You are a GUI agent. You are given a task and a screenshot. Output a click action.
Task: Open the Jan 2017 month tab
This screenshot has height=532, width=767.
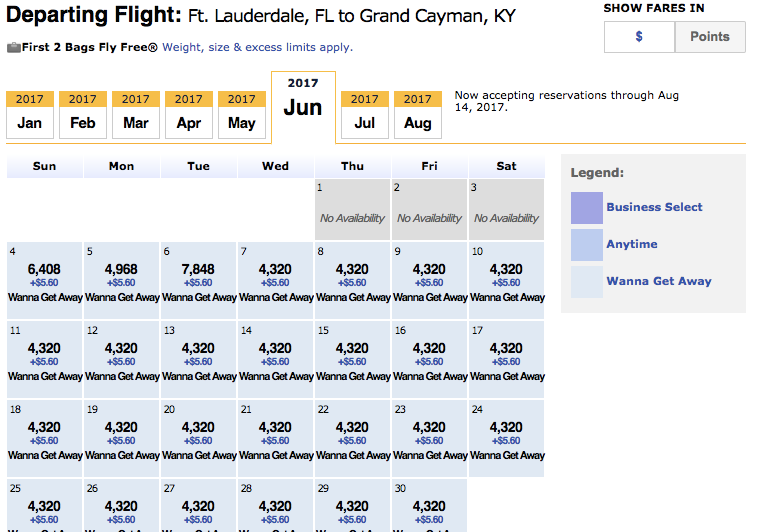(30, 115)
